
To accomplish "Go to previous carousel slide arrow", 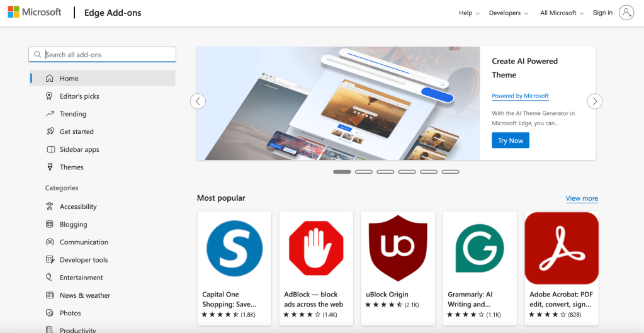I will (x=198, y=101).
